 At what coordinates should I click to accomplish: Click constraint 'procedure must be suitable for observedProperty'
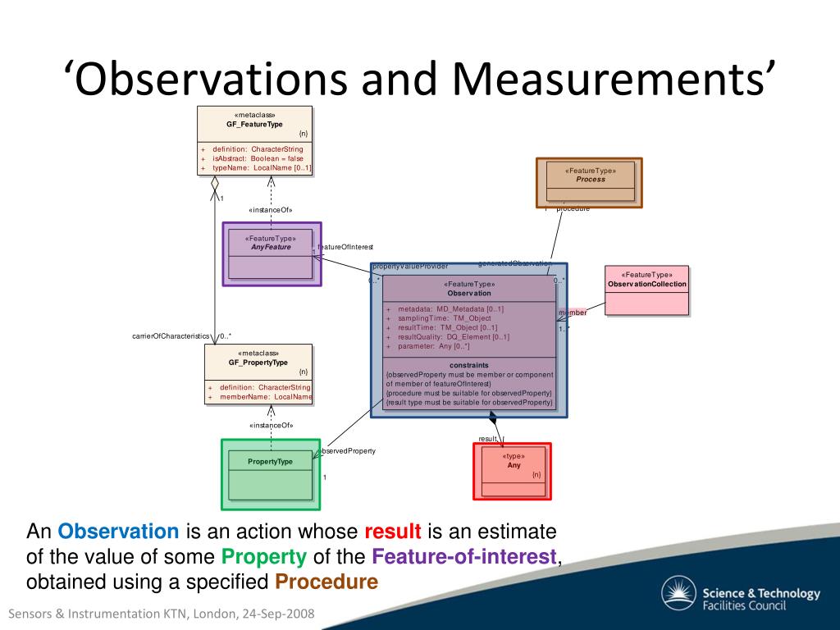pos(468,393)
